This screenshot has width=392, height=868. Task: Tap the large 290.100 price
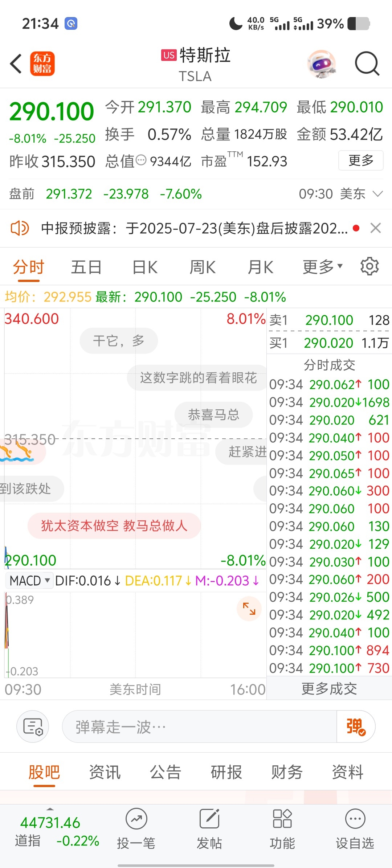(52, 111)
